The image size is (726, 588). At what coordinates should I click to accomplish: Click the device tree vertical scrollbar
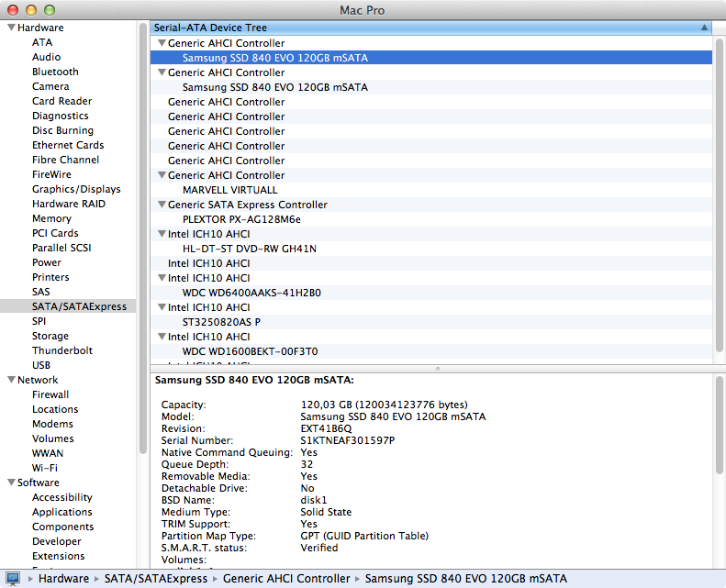coord(719,195)
